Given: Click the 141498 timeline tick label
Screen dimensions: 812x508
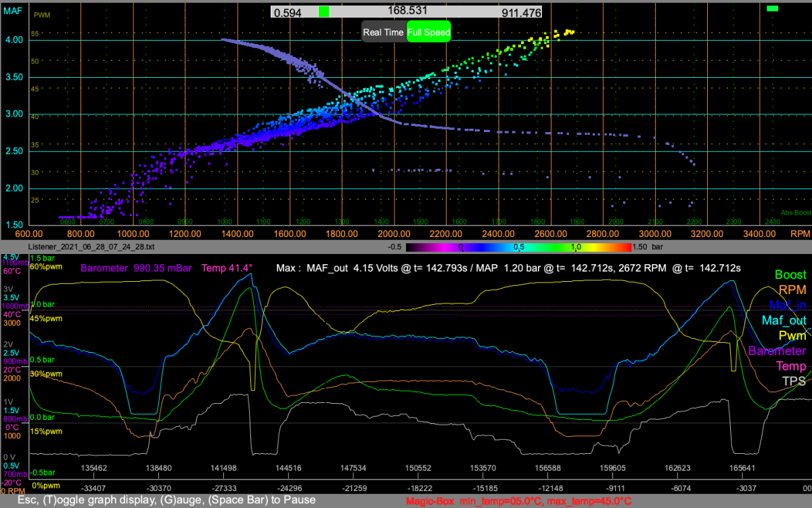Looking at the screenshot, I should [223, 468].
